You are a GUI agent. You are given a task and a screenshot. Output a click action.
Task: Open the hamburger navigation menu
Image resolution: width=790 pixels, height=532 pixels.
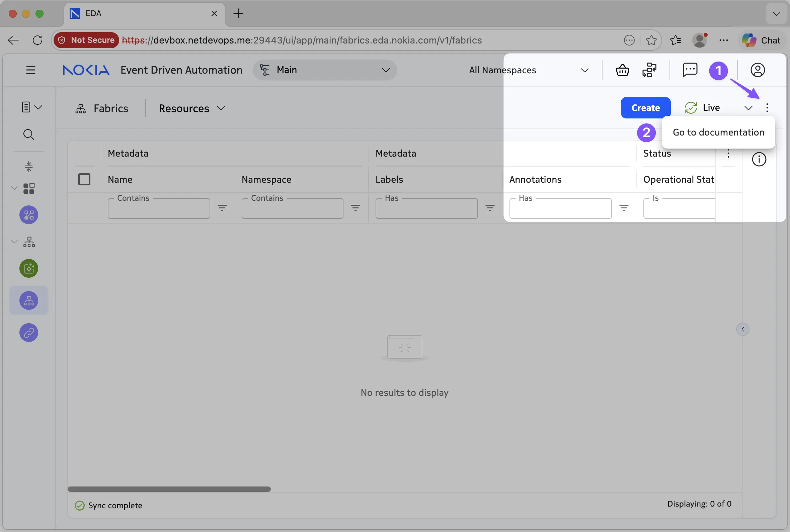point(30,70)
